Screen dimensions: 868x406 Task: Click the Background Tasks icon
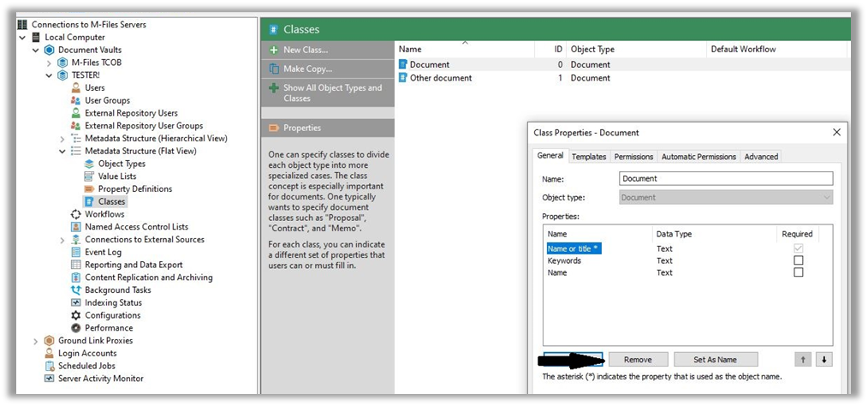pyautogui.click(x=76, y=290)
